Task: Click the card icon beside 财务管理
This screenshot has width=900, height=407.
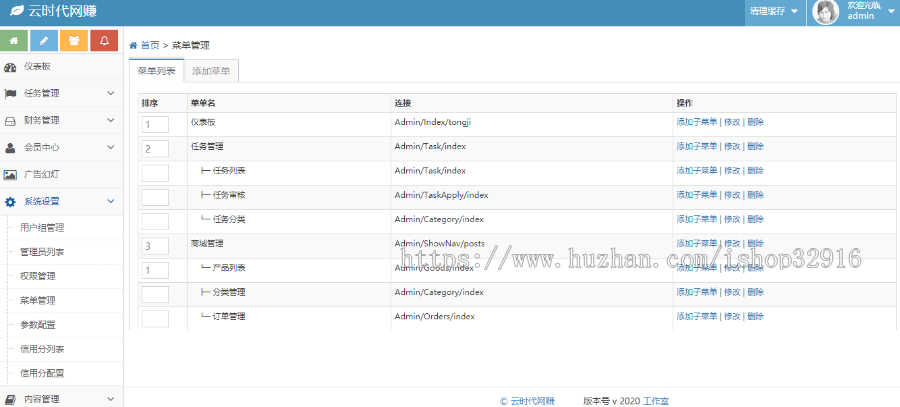Action: tap(10, 121)
